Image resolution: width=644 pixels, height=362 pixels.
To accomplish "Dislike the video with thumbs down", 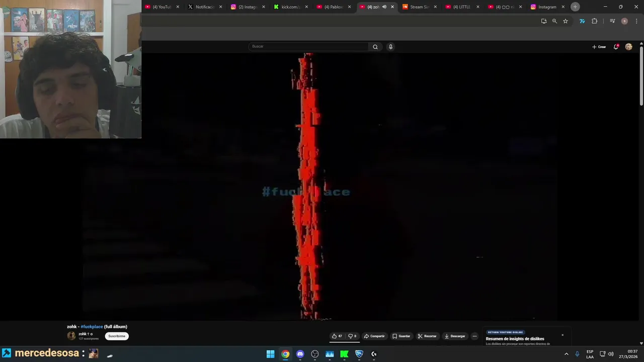I will [352, 336].
